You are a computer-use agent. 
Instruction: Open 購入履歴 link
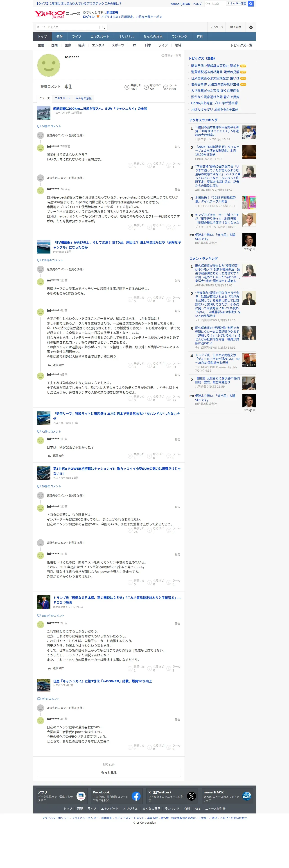[x=235, y=27]
